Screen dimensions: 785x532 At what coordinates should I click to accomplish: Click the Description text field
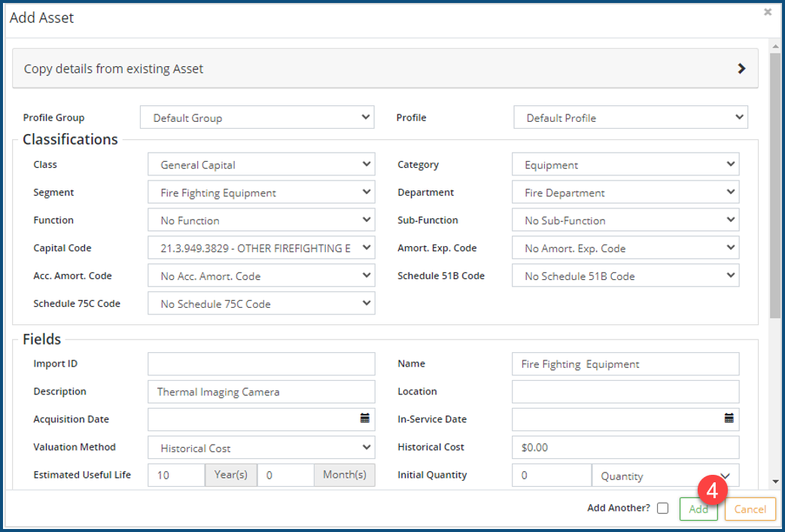261,392
